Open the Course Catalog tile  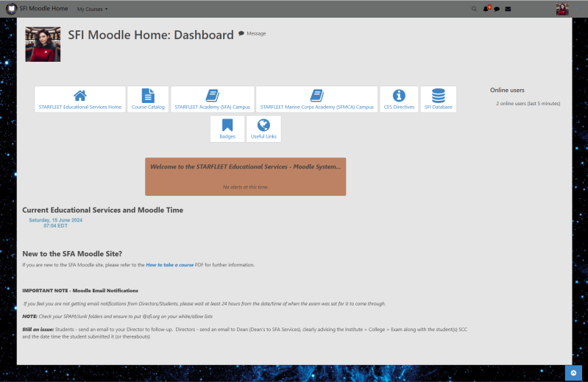click(148, 99)
